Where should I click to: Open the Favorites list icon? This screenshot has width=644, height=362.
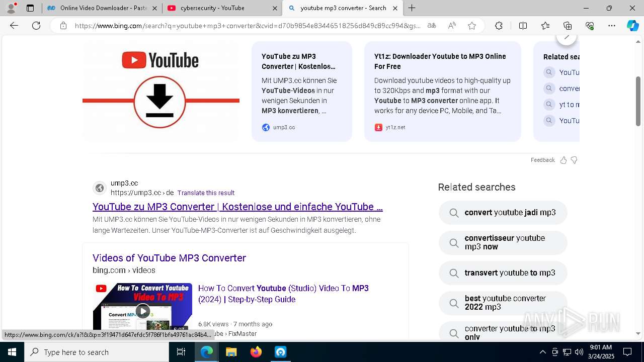(x=545, y=26)
